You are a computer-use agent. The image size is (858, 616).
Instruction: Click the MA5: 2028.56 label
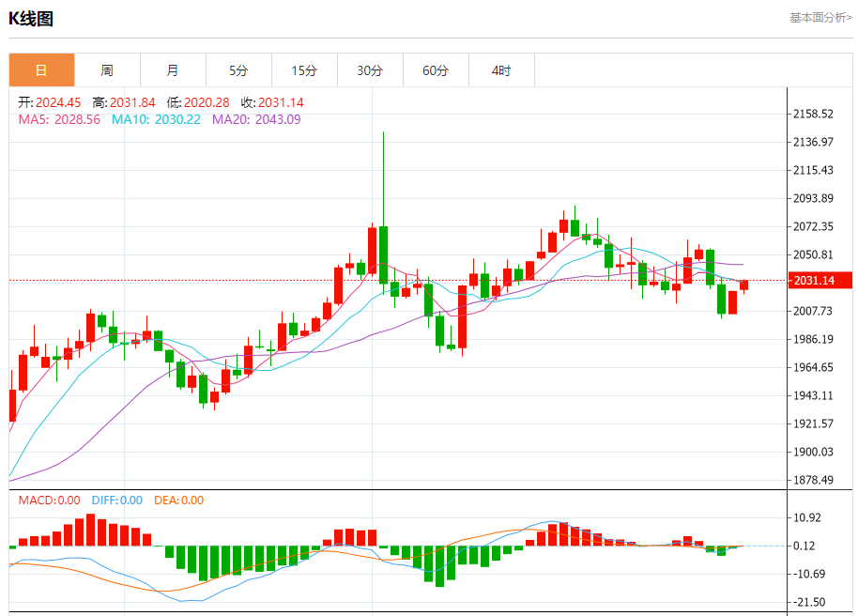[x=59, y=119]
